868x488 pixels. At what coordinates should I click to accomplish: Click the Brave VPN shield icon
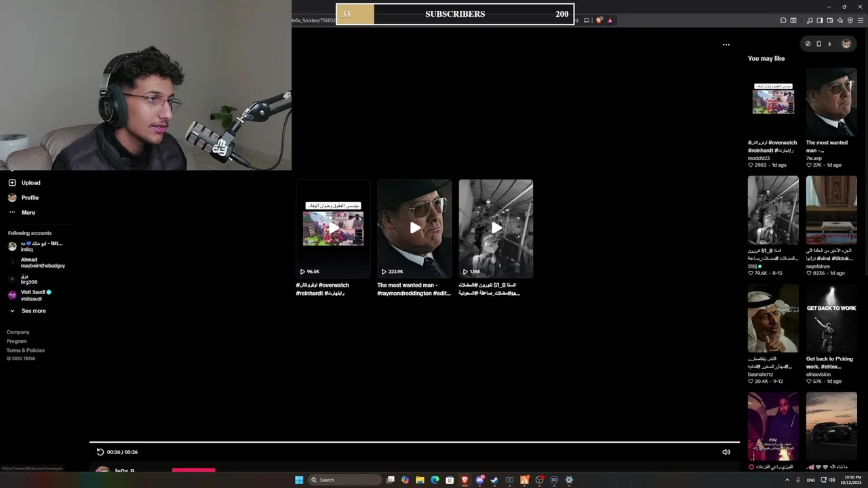pyautogui.click(x=850, y=20)
